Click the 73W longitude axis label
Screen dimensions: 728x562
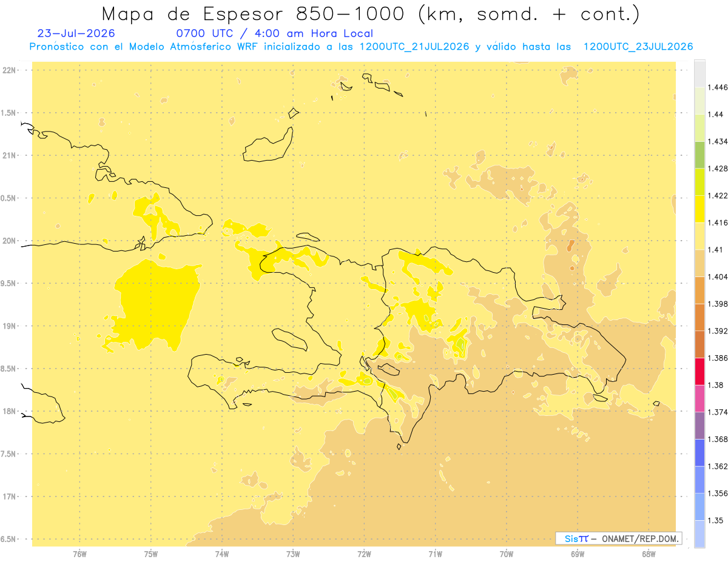(293, 554)
